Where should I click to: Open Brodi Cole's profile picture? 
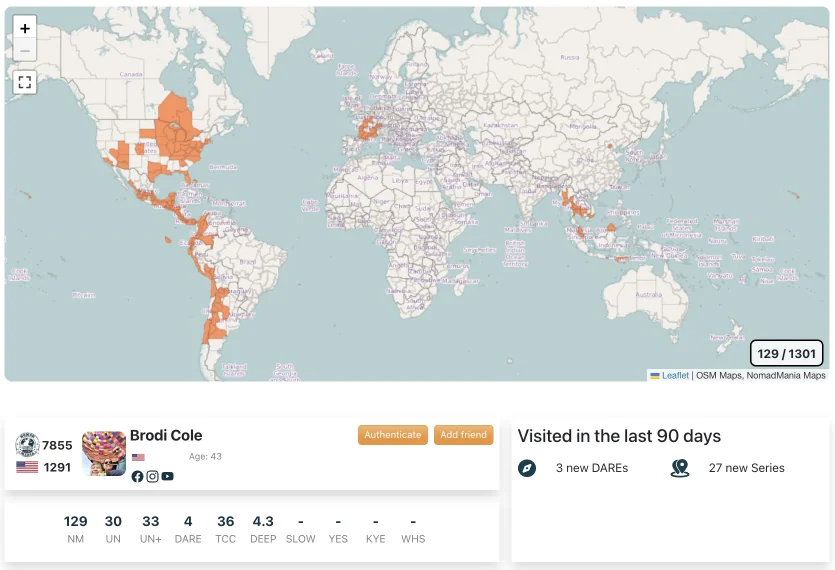104,453
